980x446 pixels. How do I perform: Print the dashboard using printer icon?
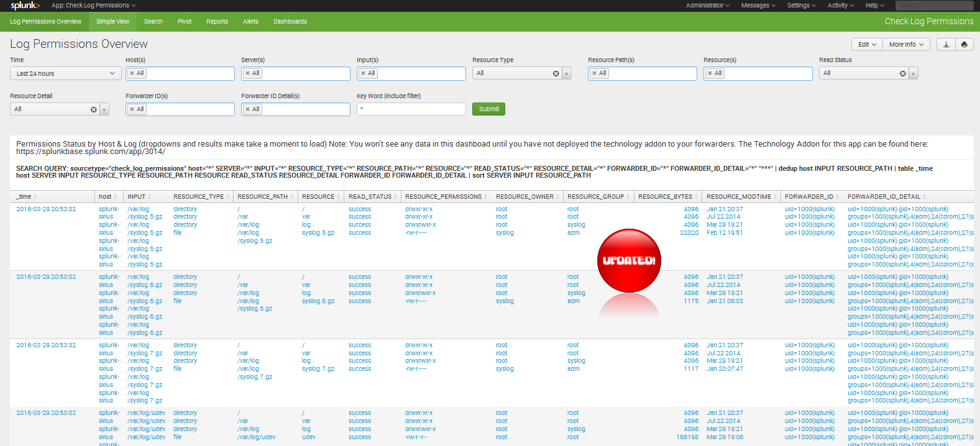pyautogui.click(x=964, y=45)
